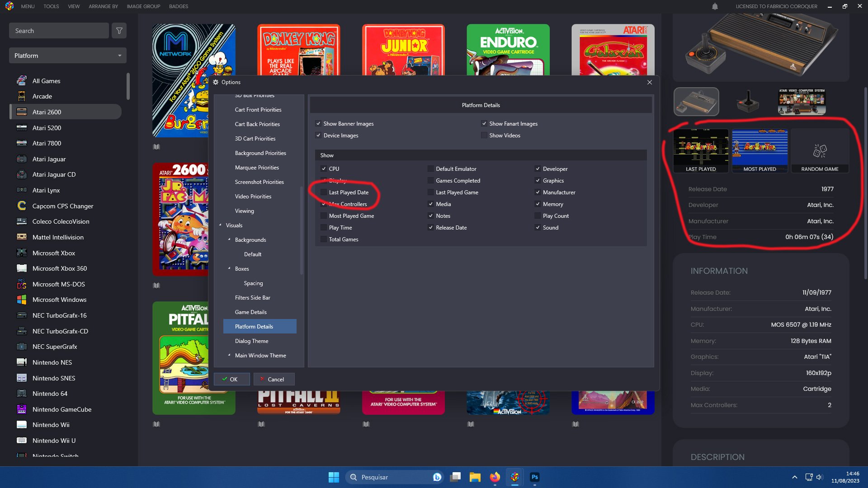Click the Atari 7800 console icon
This screenshot has width=868, height=488.
(21, 143)
